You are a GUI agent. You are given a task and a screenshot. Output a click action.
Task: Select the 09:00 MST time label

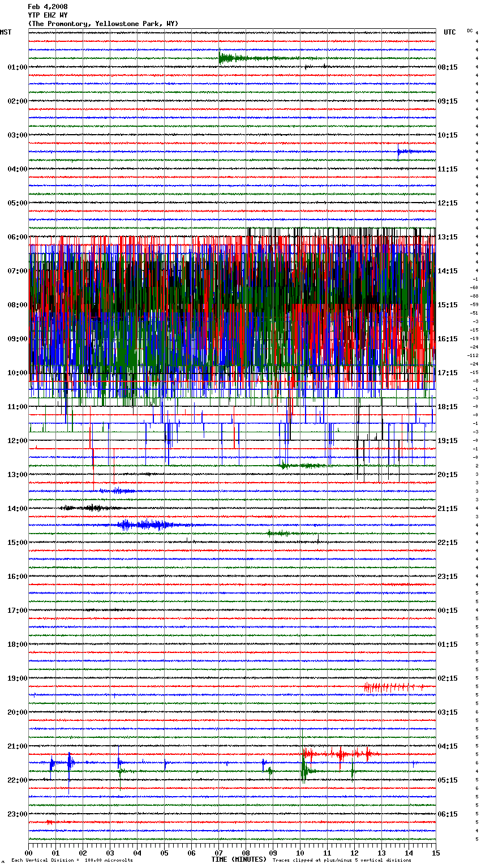pyautogui.click(x=18, y=339)
